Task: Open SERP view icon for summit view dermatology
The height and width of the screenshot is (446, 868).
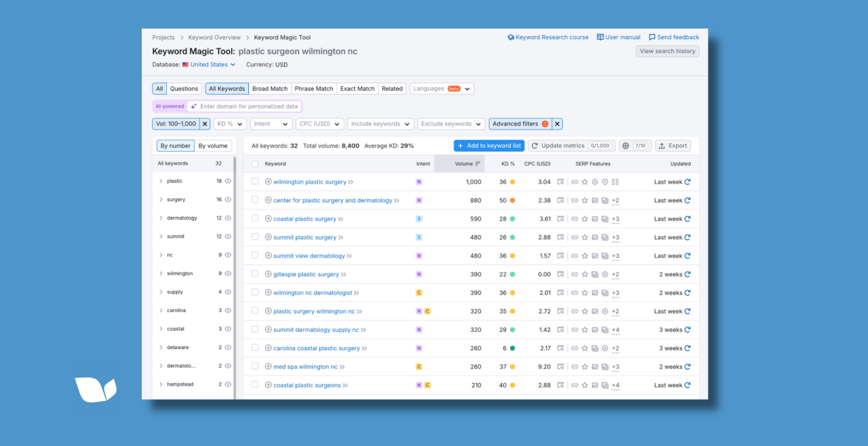Action: pyautogui.click(x=561, y=256)
